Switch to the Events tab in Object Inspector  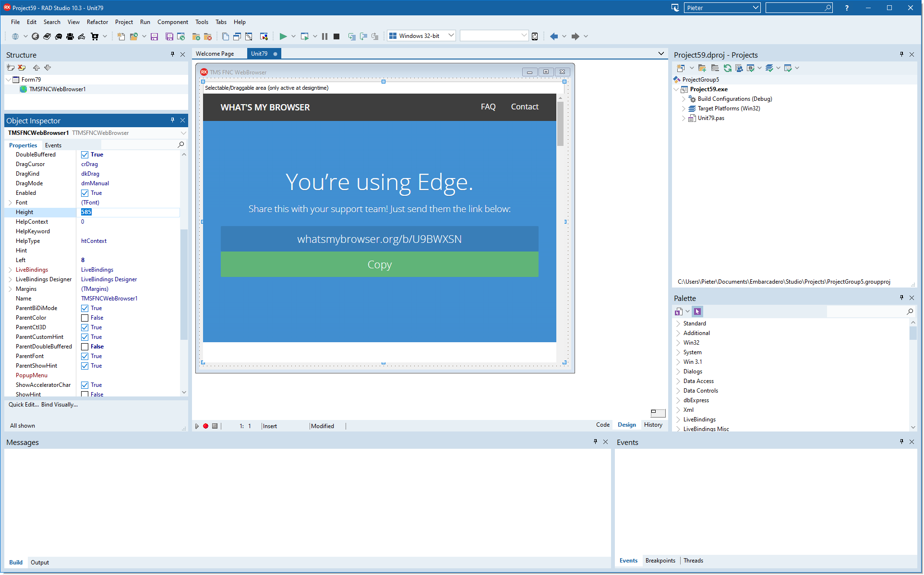(53, 145)
